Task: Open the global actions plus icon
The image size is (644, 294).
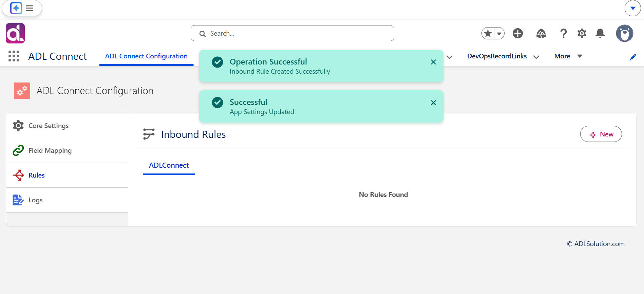Action: click(x=518, y=33)
